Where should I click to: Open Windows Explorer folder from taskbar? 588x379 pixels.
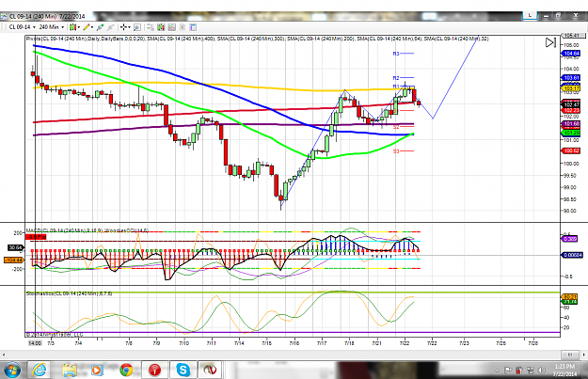[x=70, y=370]
